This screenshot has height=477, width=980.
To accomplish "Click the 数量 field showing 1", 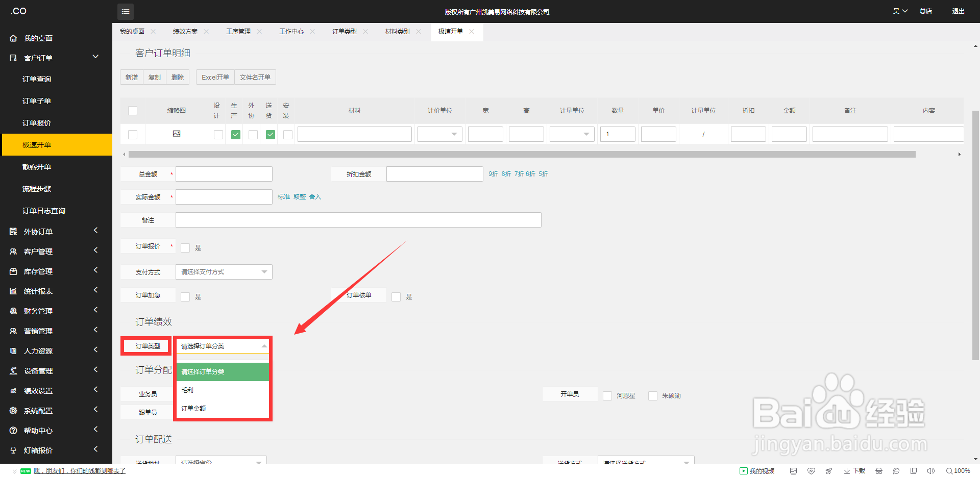I will pyautogui.click(x=618, y=134).
